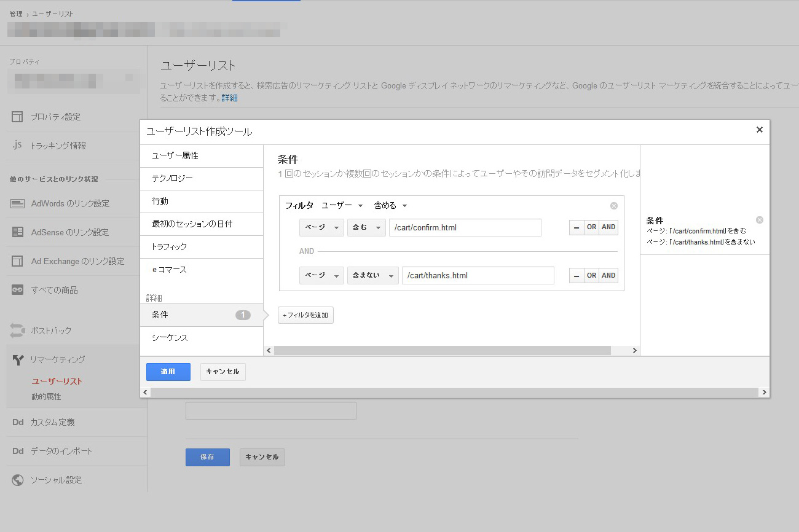Click 管理 in the breadcrumb

[16, 14]
